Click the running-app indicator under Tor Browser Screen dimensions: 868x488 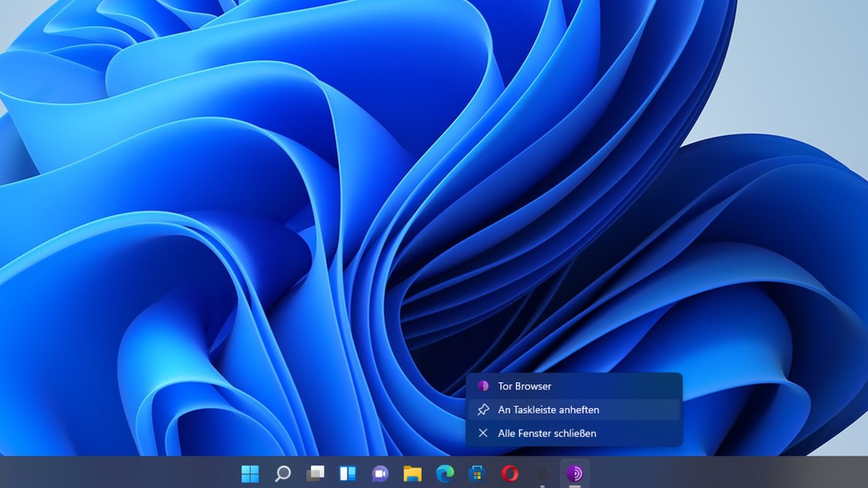(574, 486)
